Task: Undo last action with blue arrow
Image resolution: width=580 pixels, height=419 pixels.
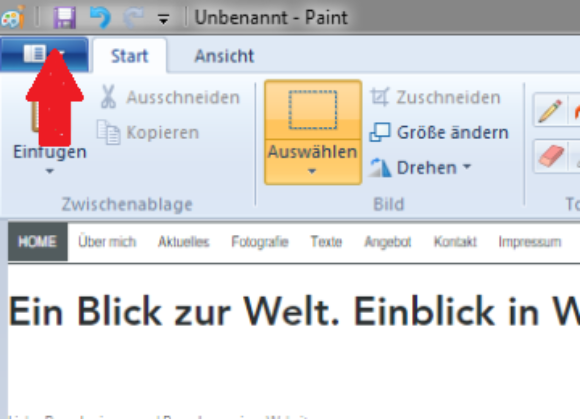Action: click(x=100, y=17)
